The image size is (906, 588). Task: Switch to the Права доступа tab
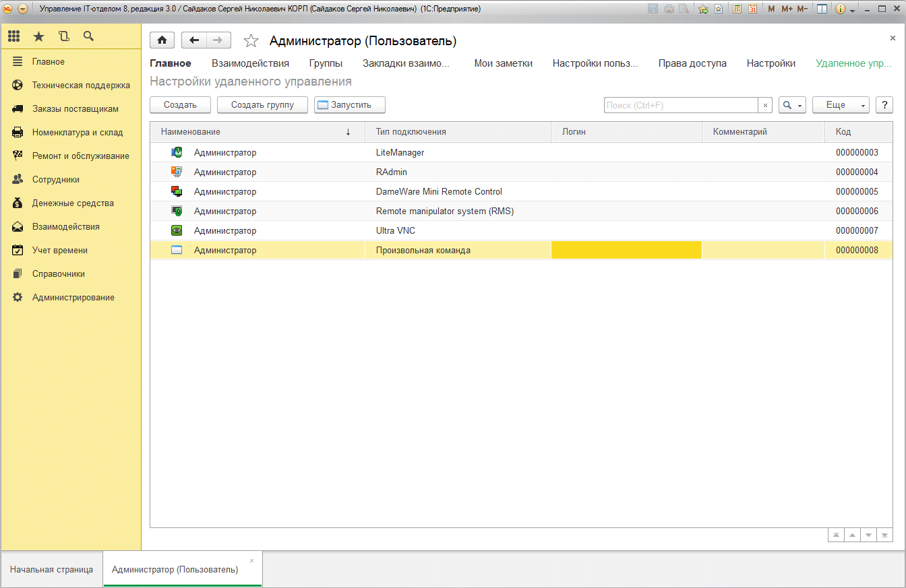tap(692, 63)
